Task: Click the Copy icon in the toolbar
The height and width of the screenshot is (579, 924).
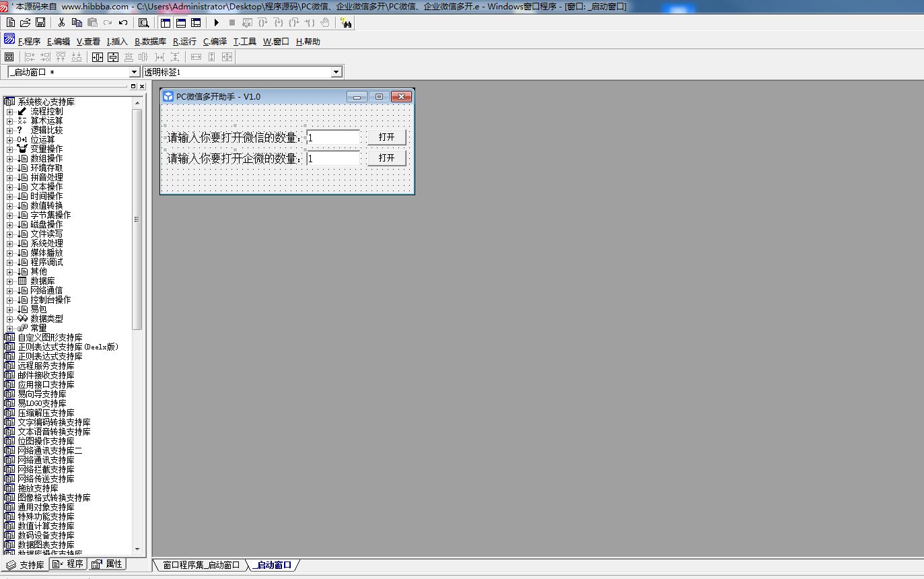Action: pos(77,23)
